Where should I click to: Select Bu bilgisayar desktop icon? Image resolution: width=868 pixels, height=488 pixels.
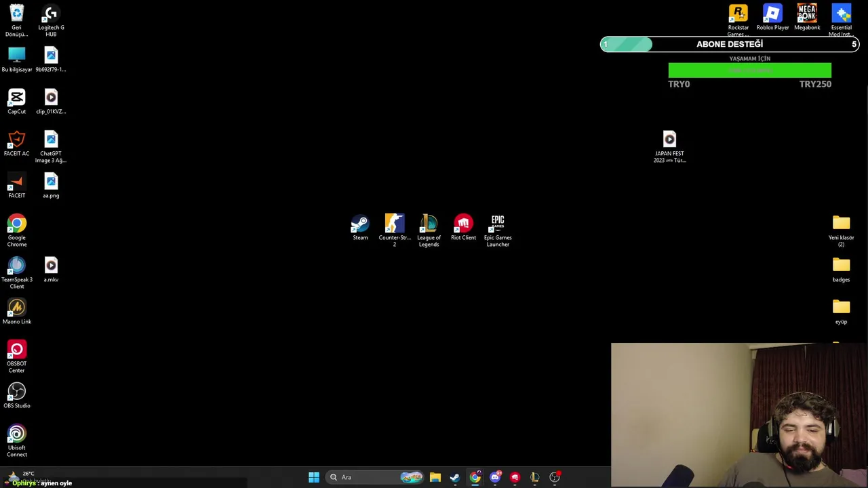click(16, 60)
